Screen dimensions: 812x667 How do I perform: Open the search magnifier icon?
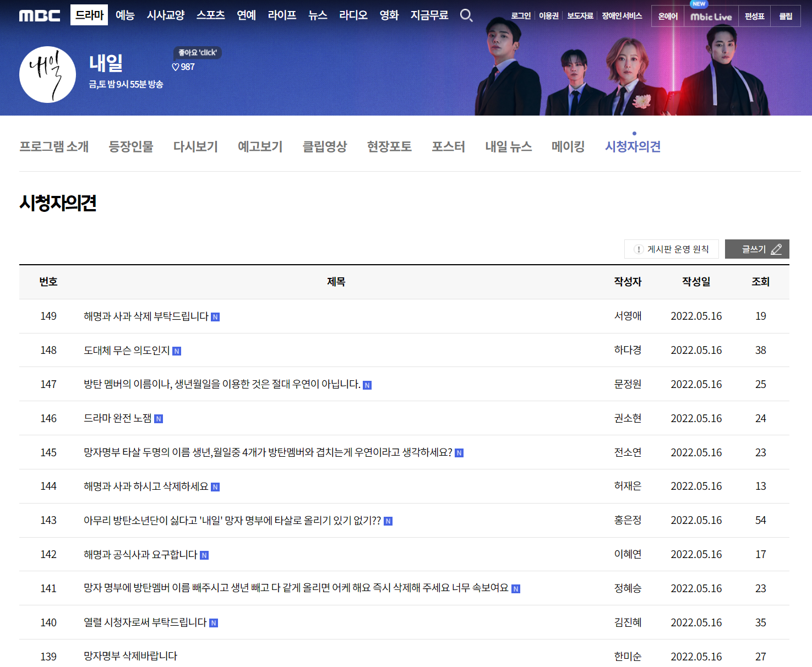(466, 15)
